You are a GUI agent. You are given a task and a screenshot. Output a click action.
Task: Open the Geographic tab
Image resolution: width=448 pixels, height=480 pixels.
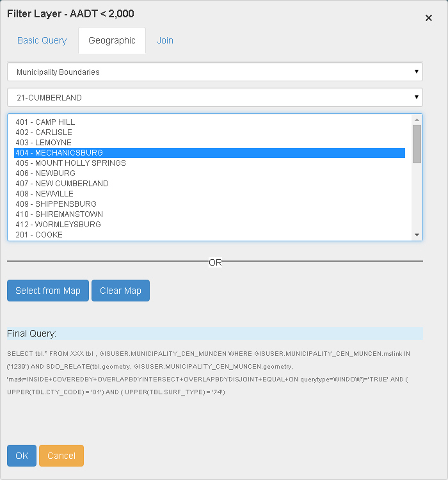point(112,40)
